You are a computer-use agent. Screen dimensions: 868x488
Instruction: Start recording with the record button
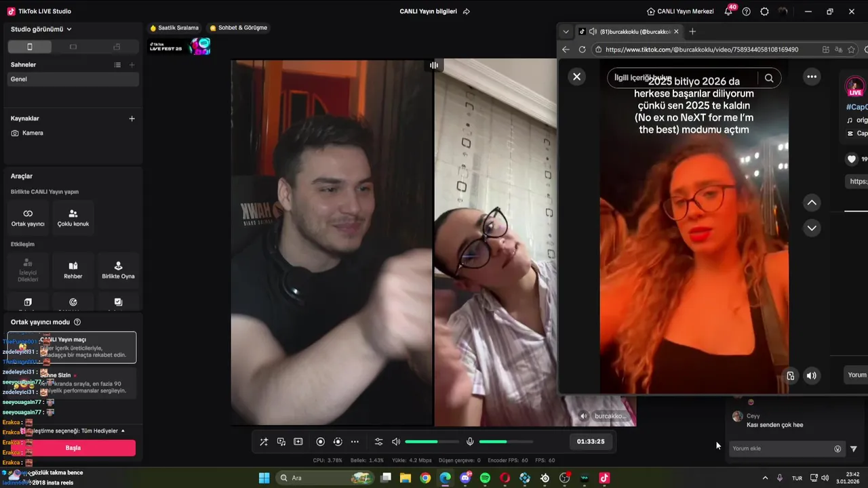(321, 442)
